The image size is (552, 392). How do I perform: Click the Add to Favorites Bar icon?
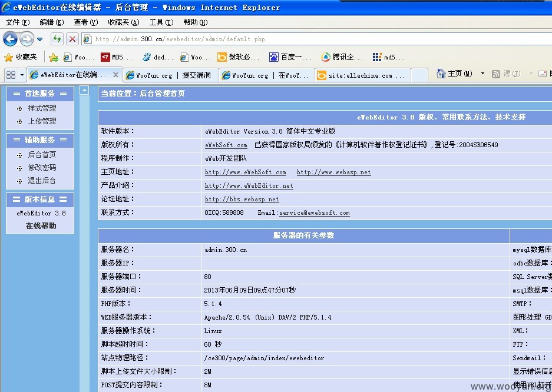click(54, 57)
